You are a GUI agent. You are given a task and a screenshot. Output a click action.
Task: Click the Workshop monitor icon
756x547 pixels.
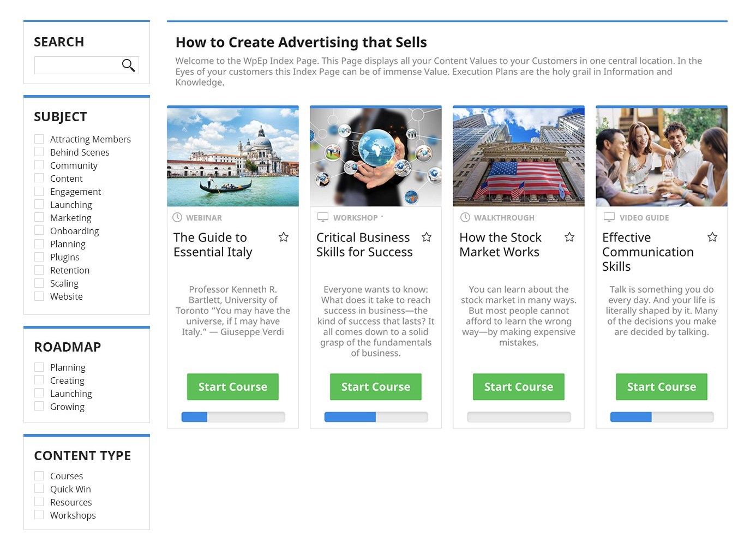tap(323, 217)
